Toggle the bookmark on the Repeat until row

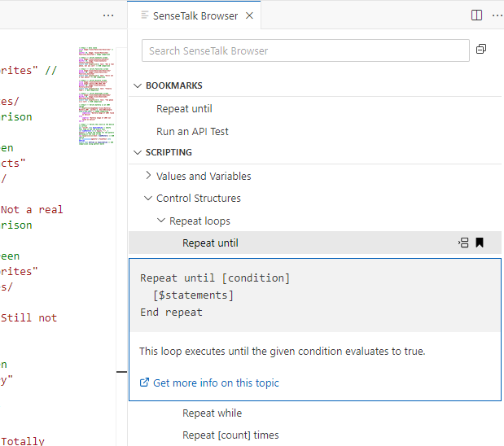pos(480,243)
